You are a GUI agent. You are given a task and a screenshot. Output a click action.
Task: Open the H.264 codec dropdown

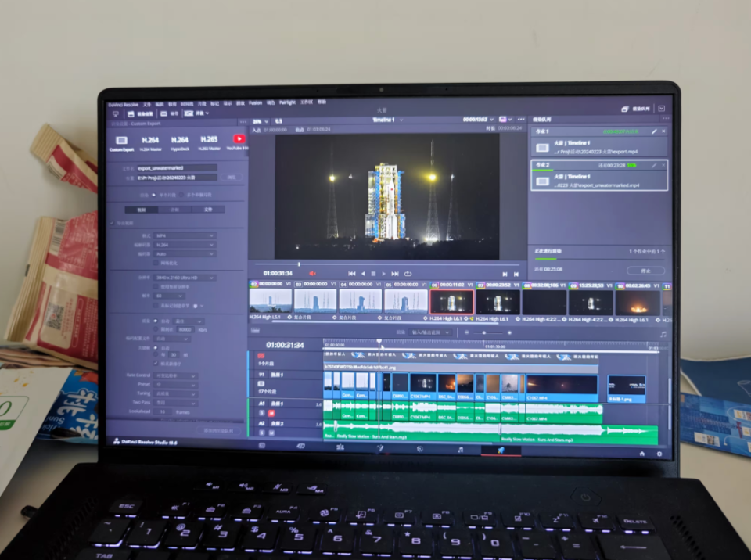click(185, 245)
